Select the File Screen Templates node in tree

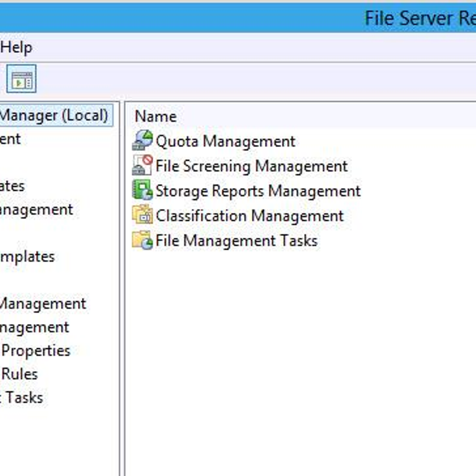[x=27, y=257]
